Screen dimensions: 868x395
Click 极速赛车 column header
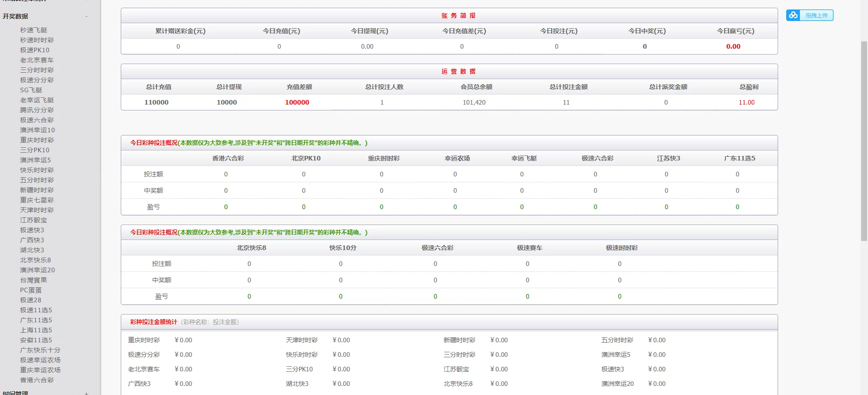pos(529,248)
